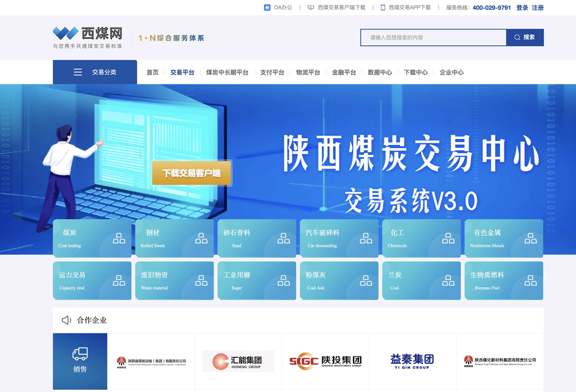
Task: Select the 兰炭 Coal category card
Action: point(421,281)
